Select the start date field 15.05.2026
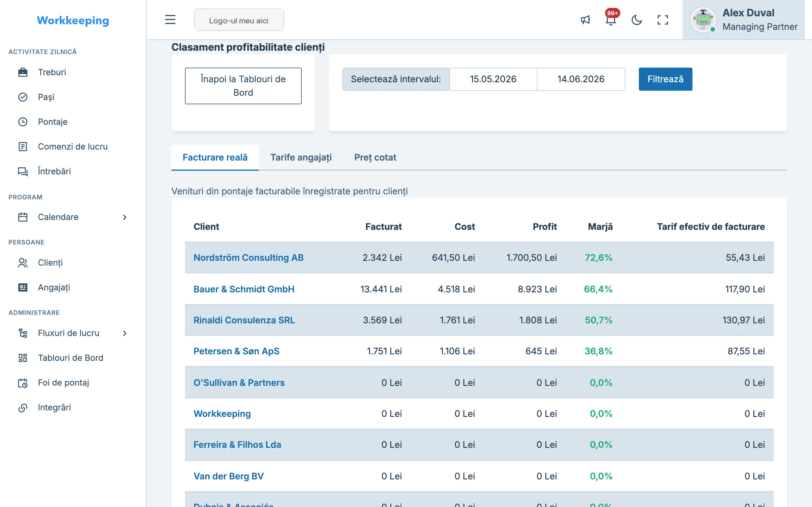Image resolution: width=812 pixels, height=507 pixels. click(493, 79)
